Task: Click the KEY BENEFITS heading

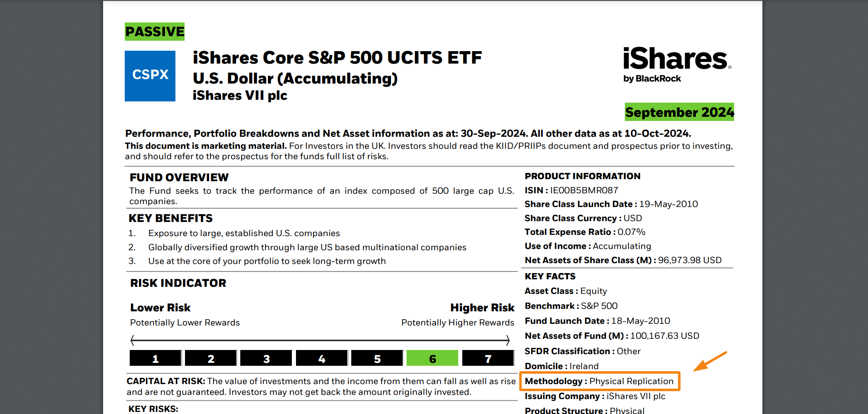Action: pyautogui.click(x=170, y=218)
